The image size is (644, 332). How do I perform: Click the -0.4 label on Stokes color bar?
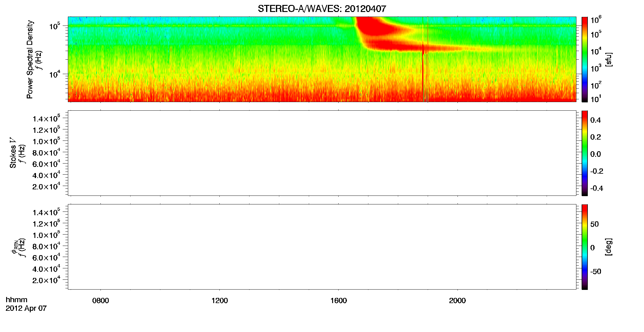click(597, 188)
